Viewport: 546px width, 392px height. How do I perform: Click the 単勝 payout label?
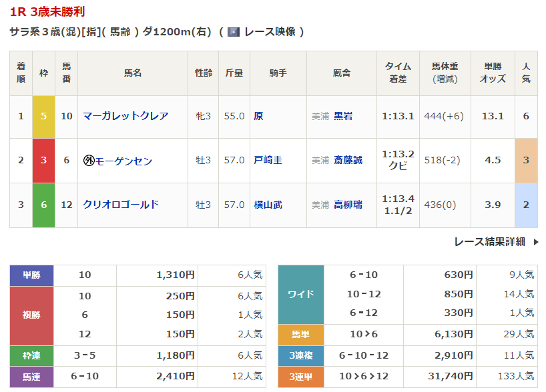point(31,275)
